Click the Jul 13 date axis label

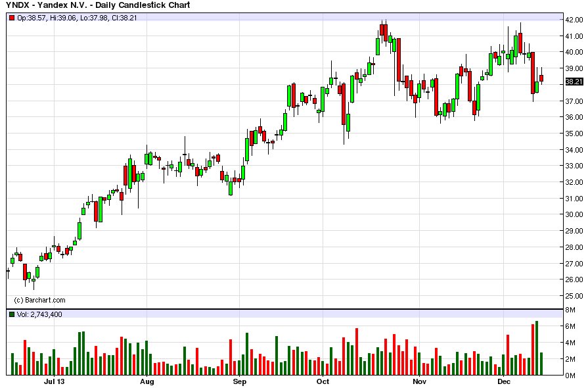pos(54,381)
